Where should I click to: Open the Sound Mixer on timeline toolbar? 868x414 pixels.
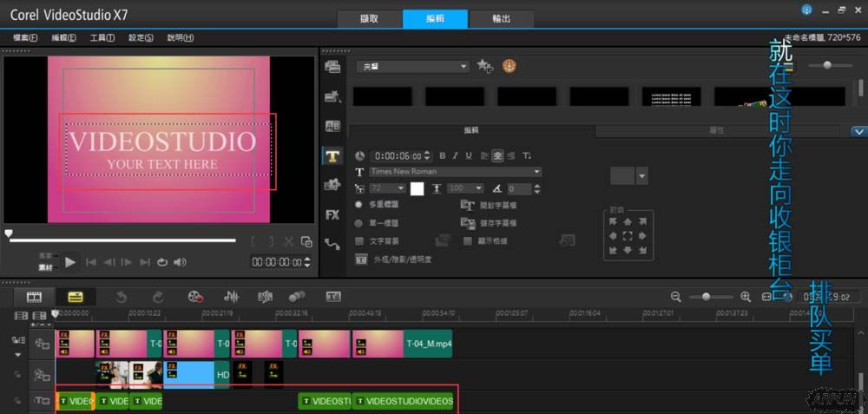pos(232,297)
